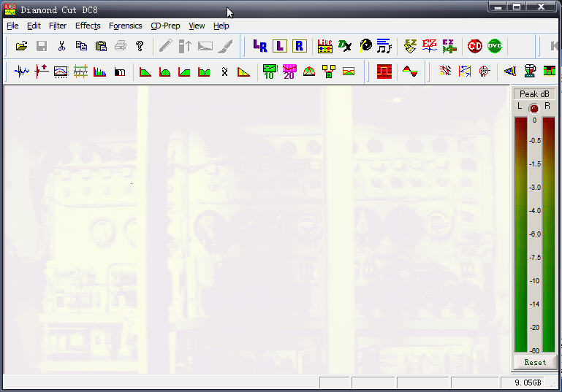Click the red peak indicator light

[534, 108]
